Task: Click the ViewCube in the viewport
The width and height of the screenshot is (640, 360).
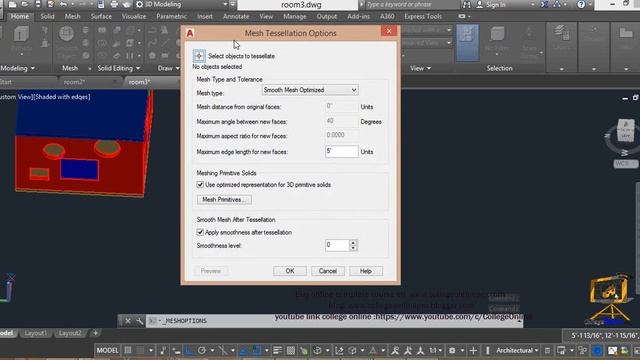Action: point(625,130)
